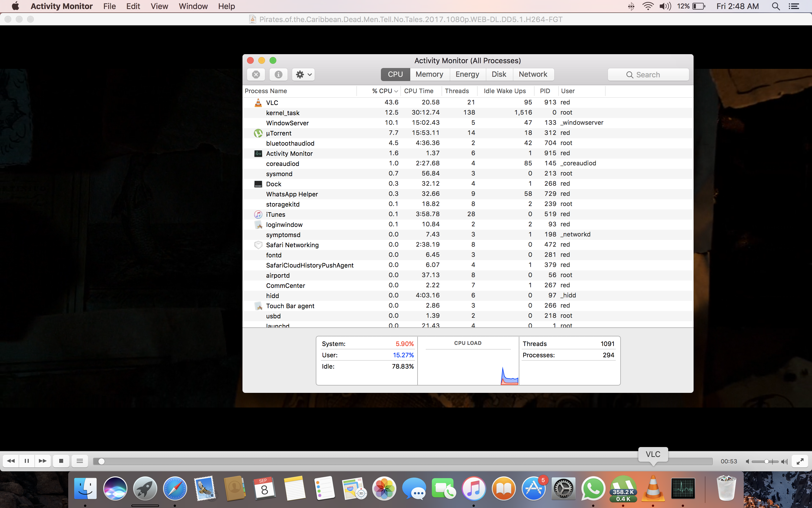The width and height of the screenshot is (812, 508).
Task: Click the Quit Process (X) toolbar button
Action: click(256, 74)
